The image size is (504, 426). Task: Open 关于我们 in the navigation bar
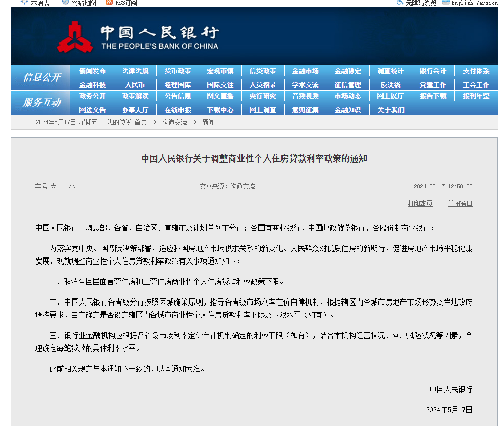(391, 110)
